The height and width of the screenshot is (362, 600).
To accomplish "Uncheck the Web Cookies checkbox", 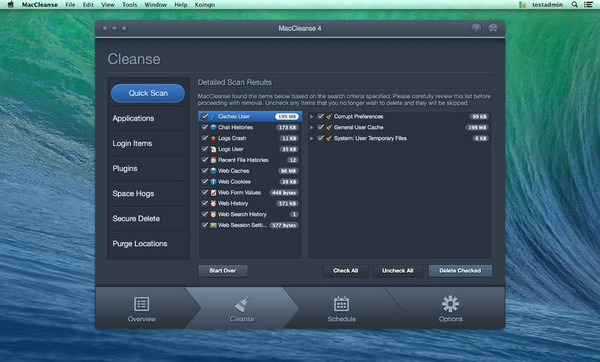I will (205, 181).
